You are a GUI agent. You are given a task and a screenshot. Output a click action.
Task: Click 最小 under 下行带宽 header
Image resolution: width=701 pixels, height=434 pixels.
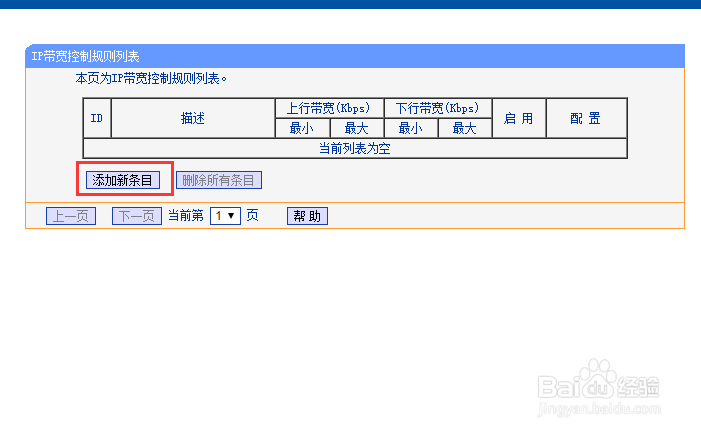411,128
